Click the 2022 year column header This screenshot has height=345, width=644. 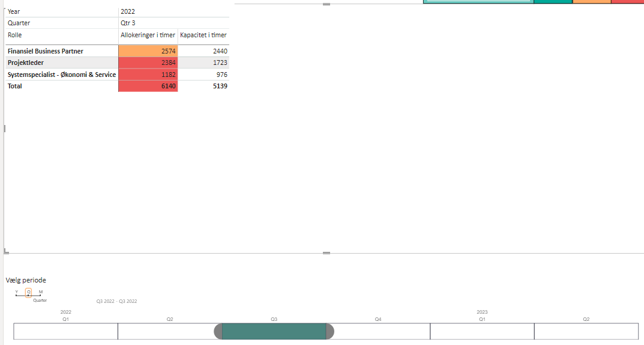click(128, 11)
